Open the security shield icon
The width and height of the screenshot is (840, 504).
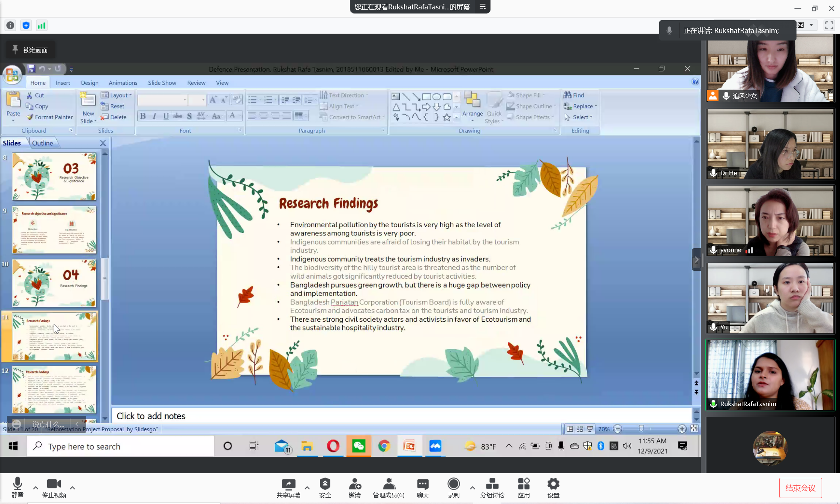point(325,484)
